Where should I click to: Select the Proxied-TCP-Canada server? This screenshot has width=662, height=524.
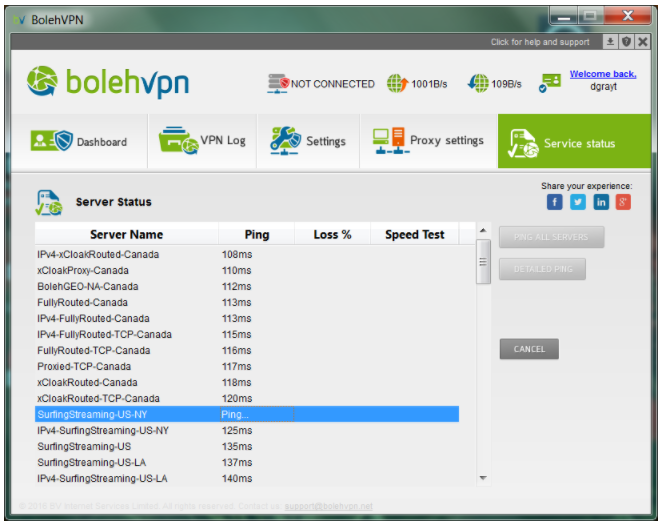[x=247, y=367]
